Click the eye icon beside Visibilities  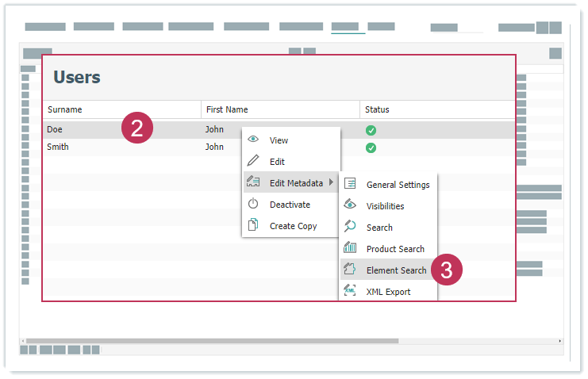pyautogui.click(x=350, y=205)
